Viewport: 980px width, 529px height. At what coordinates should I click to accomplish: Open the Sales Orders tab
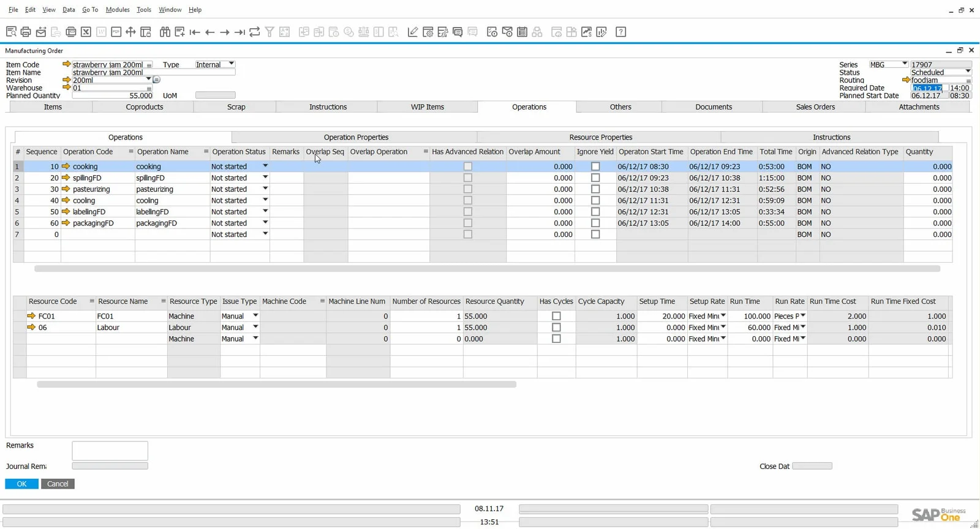click(x=815, y=107)
